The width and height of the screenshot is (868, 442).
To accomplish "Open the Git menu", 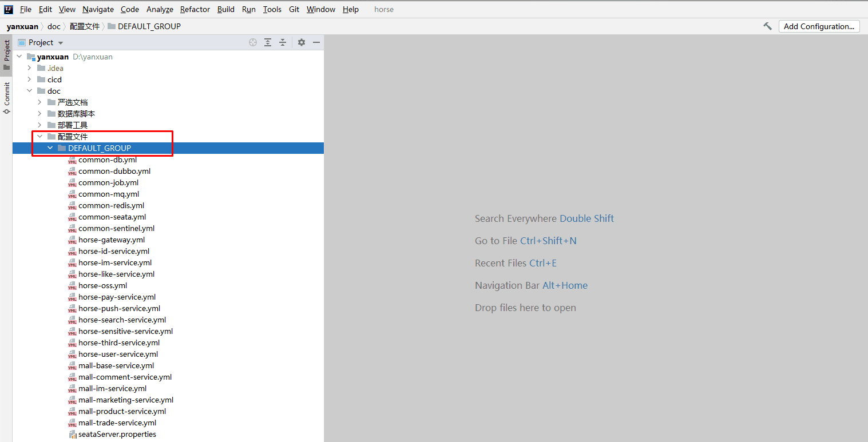I will pos(294,9).
